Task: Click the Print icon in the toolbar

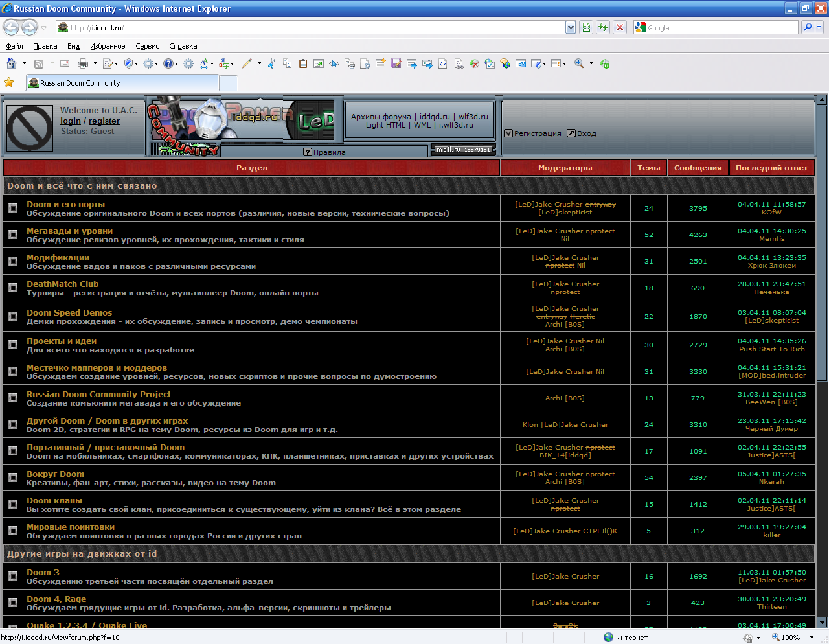Action: pos(83,63)
